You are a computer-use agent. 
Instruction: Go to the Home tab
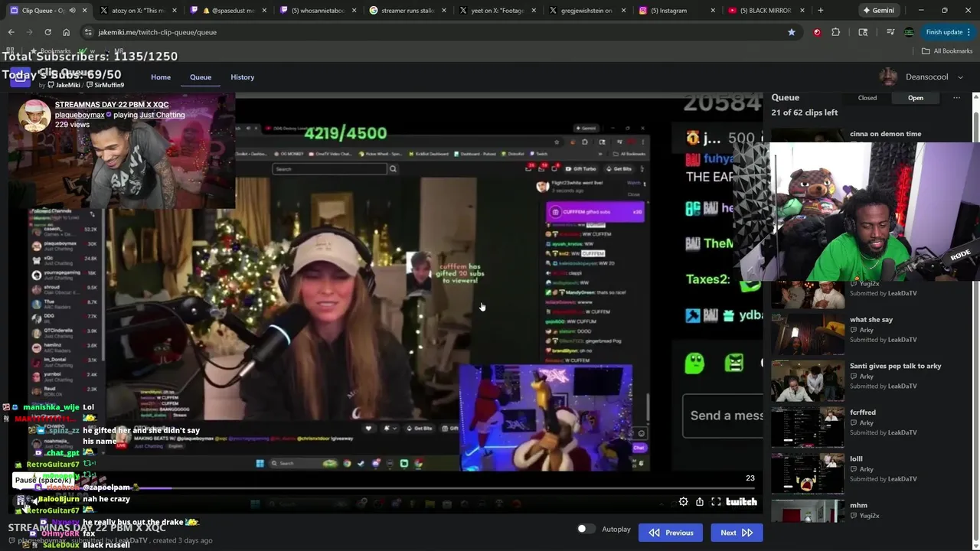[161, 77]
